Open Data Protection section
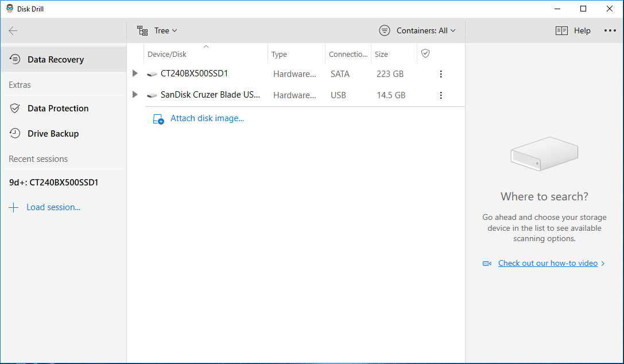The width and height of the screenshot is (624, 364). tap(57, 109)
